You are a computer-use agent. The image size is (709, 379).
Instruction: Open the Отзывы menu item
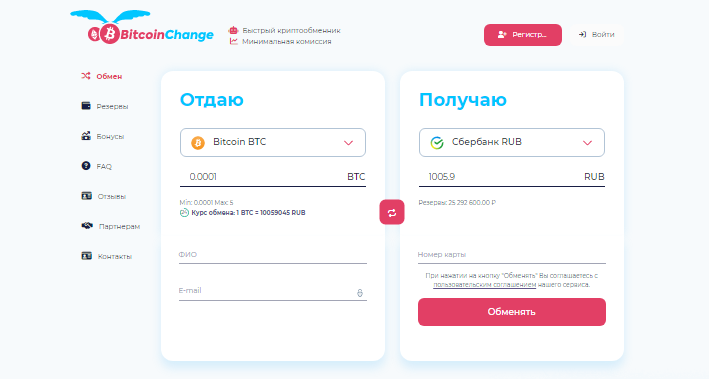pyautogui.click(x=112, y=196)
